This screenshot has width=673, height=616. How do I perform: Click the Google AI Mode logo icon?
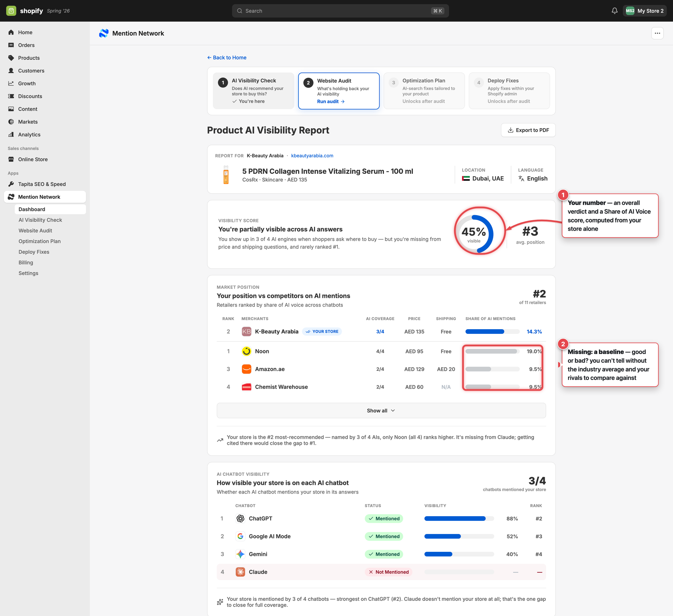coord(240,536)
